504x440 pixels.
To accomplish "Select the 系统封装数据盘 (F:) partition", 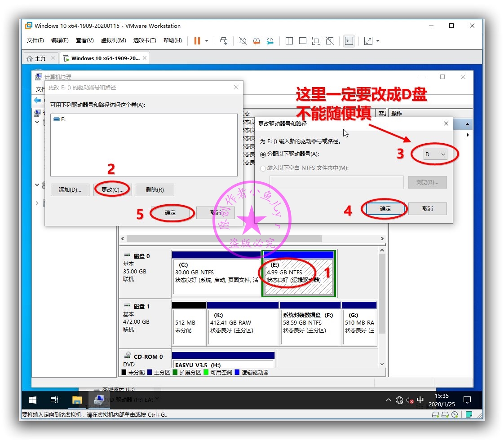I will 310,323.
